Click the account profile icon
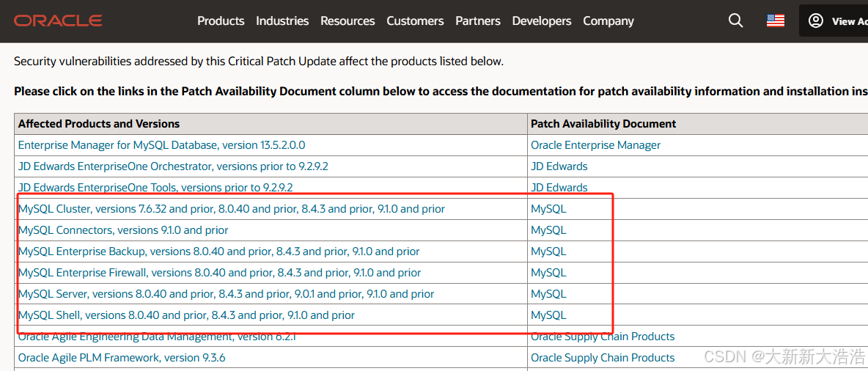Image resolution: width=868 pixels, height=371 pixels. [x=815, y=21]
